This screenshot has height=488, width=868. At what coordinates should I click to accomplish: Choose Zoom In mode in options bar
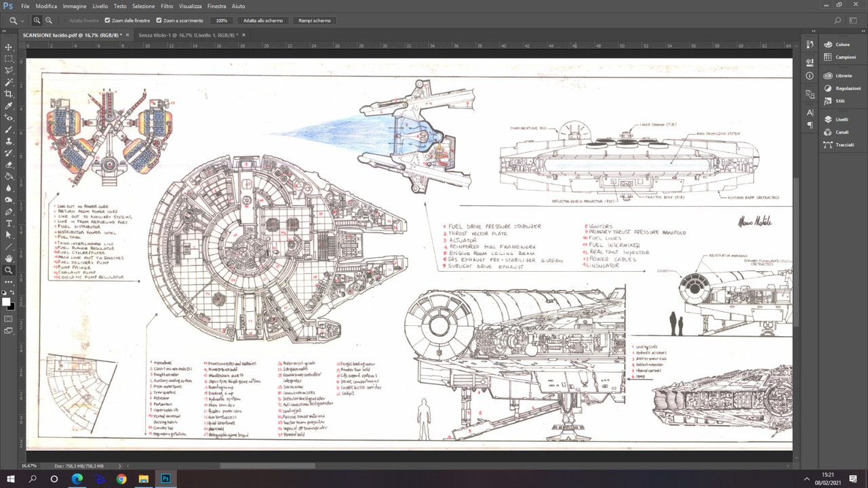point(37,20)
